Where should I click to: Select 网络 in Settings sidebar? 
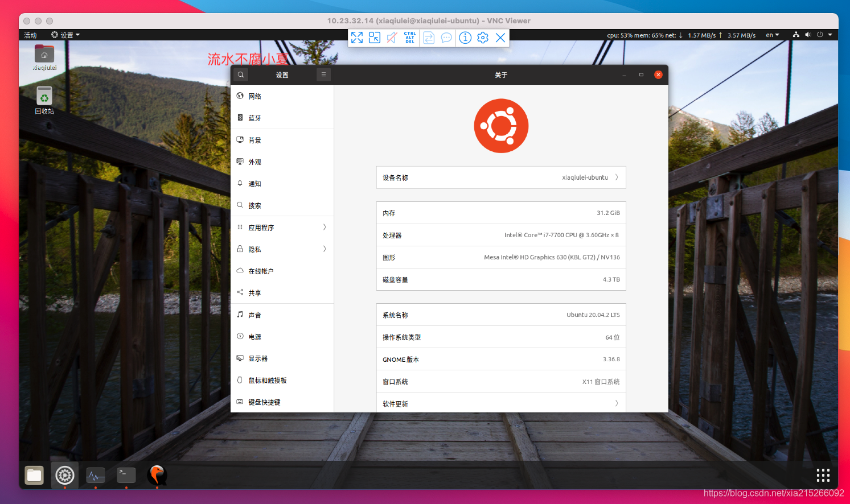pos(282,96)
